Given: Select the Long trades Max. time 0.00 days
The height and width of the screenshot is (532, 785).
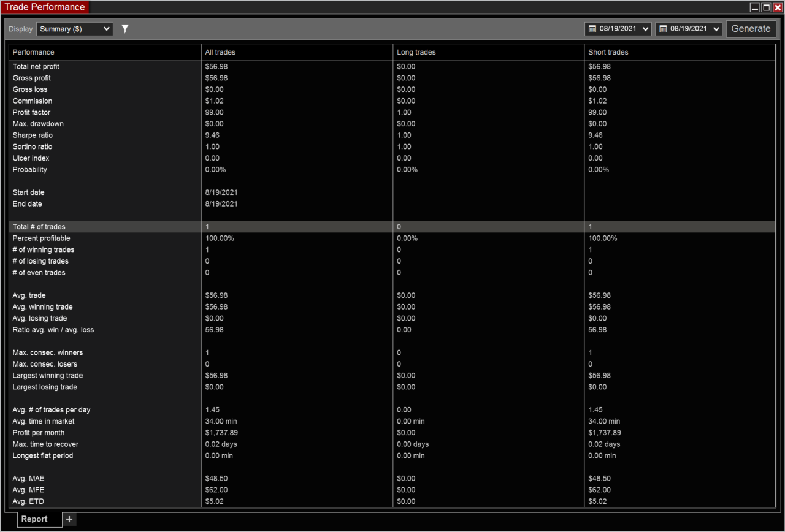Looking at the screenshot, I should click(x=413, y=444).
